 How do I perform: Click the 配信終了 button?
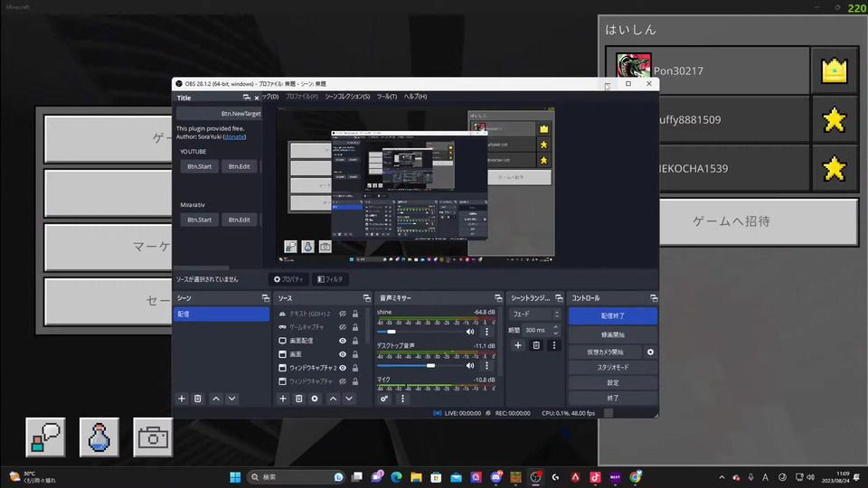coord(612,315)
